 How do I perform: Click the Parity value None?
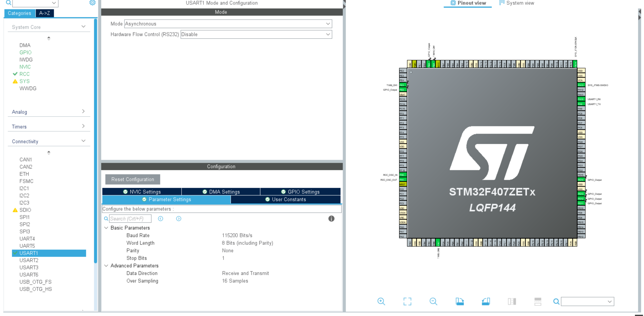[x=228, y=251]
